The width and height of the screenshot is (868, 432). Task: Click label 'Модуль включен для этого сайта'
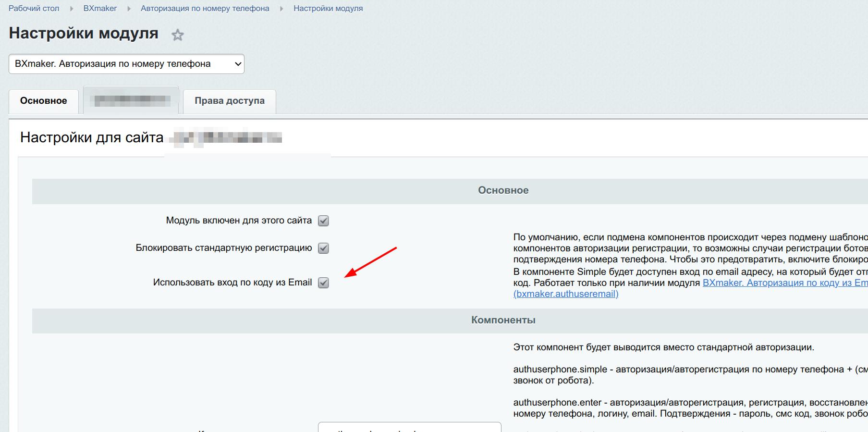pyautogui.click(x=239, y=221)
